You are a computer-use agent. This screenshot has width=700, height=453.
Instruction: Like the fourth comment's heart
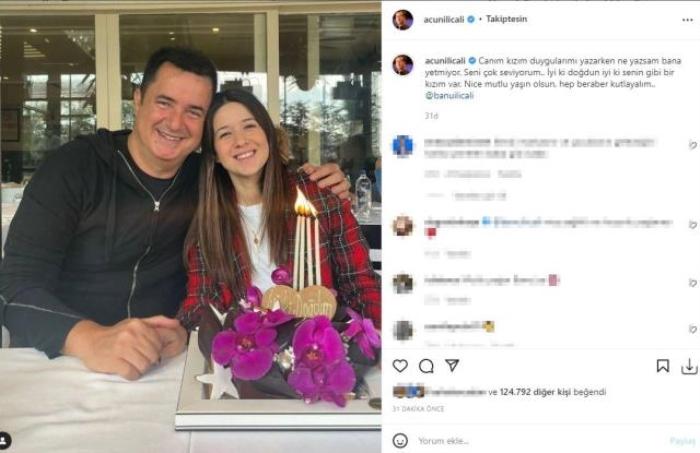tap(693, 329)
